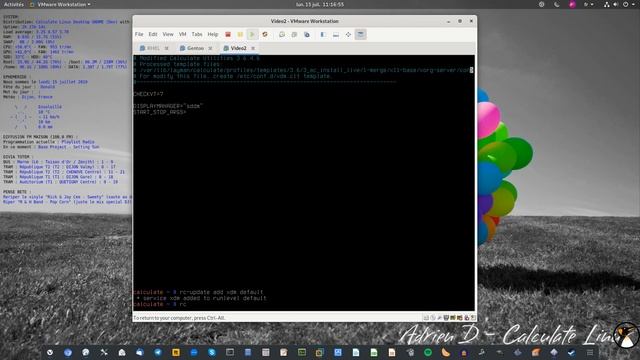Viewport: 640px width, 360px height.
Task: Click the network icon in system tray
Action: point(607,4)
